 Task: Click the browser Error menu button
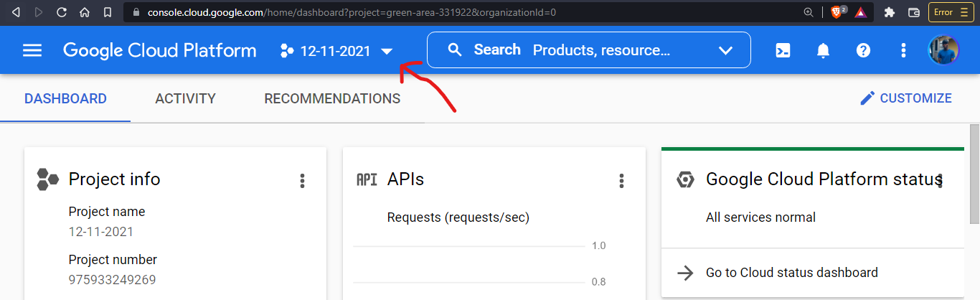(x=951, y=12)
